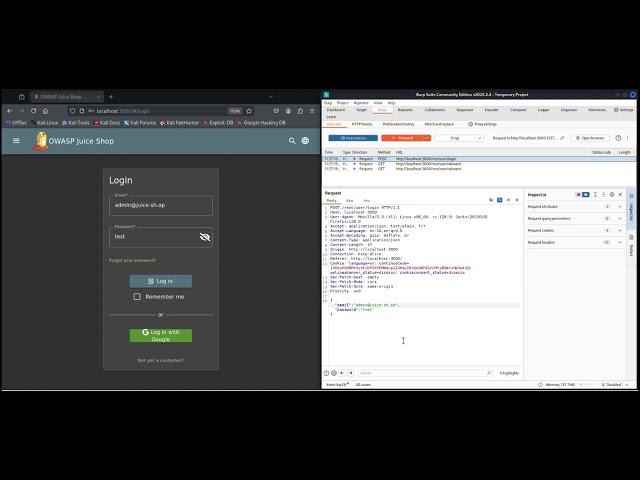This screenshot has height=480, width=640.
Task: Open the HTTP history sub-tab
Action: tap(362, 124)
